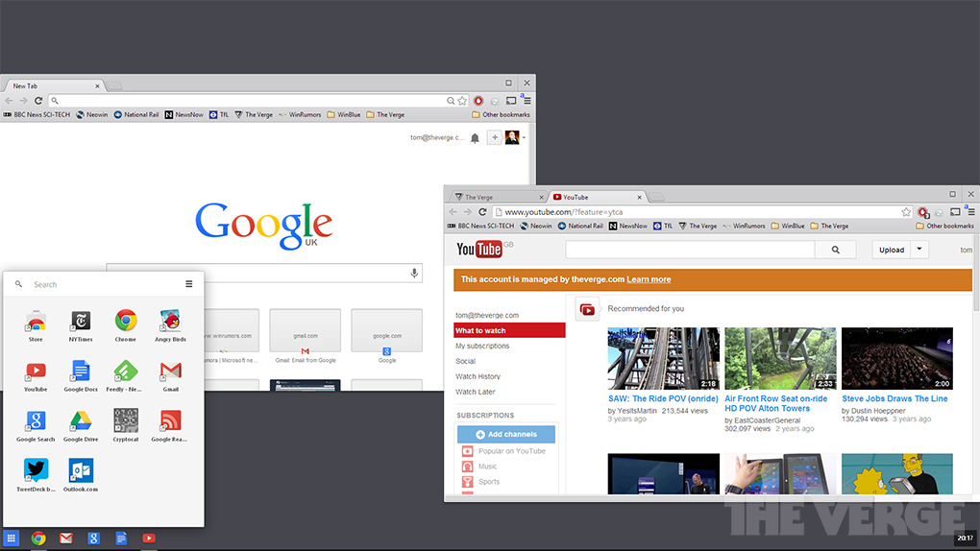Screen dimensions: 980x551
Task: Open Watch History in YouTube sidebar
Action: pyautogui.click(x=478, y=376)
